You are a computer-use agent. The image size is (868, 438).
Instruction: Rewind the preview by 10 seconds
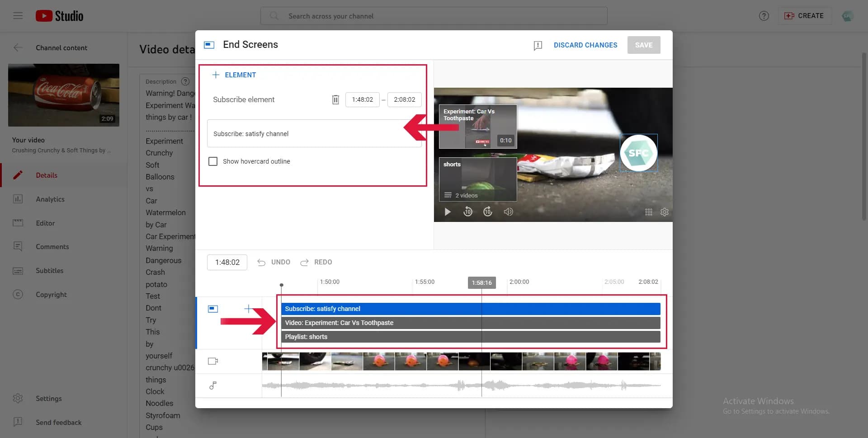(468, 212)
